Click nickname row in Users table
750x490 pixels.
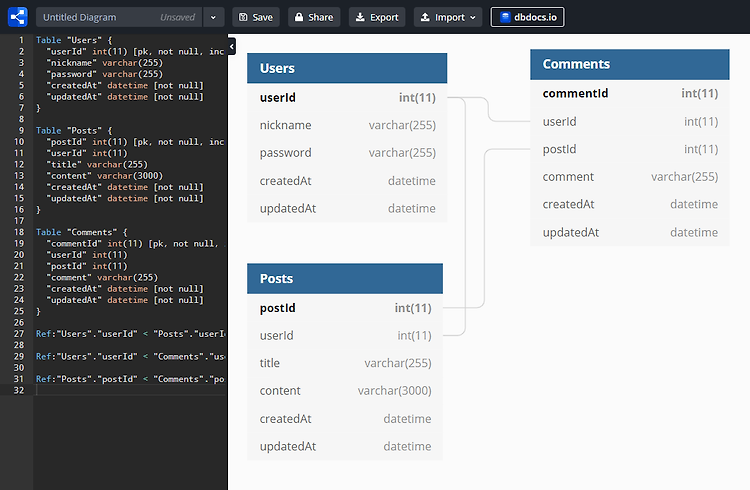click(x=347, y=125)
